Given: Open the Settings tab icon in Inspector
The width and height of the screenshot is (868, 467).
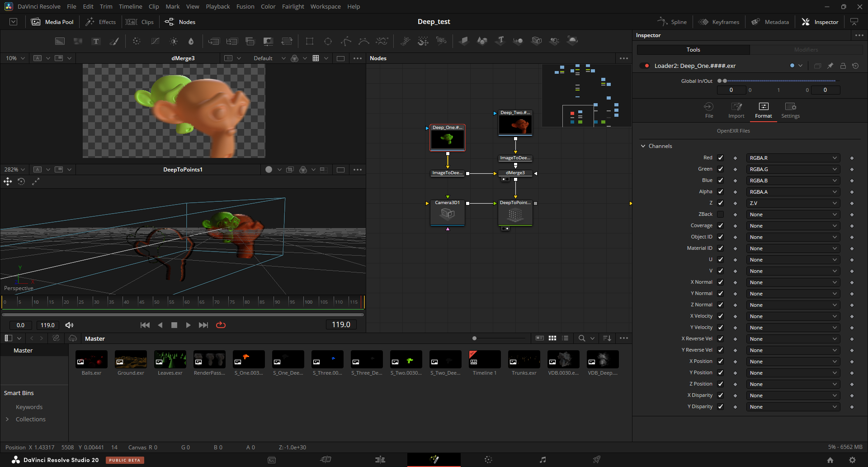Looking at the screenshot, I should point(790,110).
